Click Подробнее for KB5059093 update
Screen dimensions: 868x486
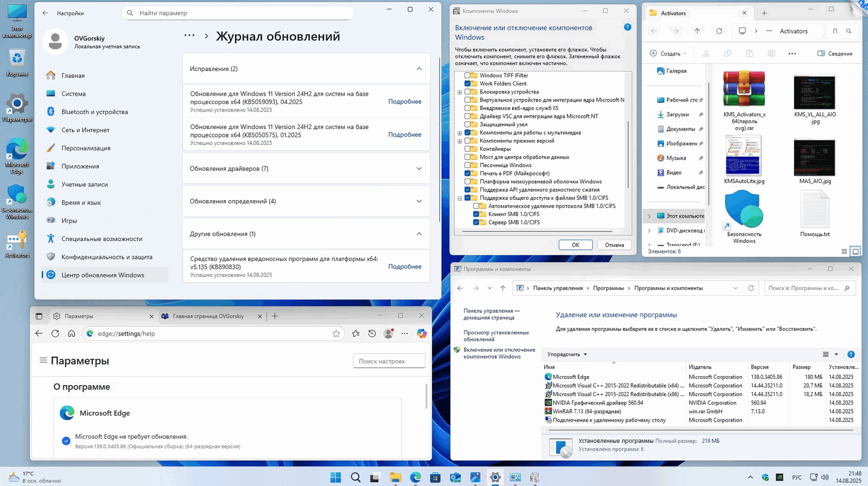(405, 101)
